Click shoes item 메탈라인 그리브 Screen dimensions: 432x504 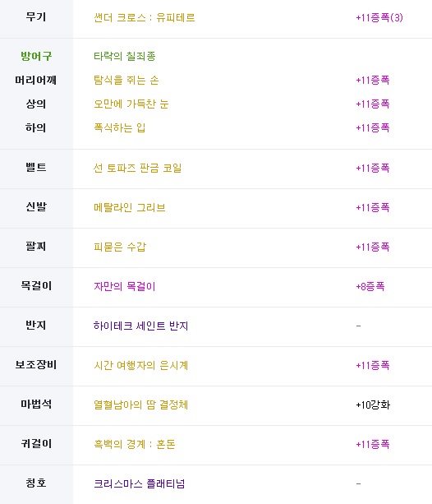point(130,207)
